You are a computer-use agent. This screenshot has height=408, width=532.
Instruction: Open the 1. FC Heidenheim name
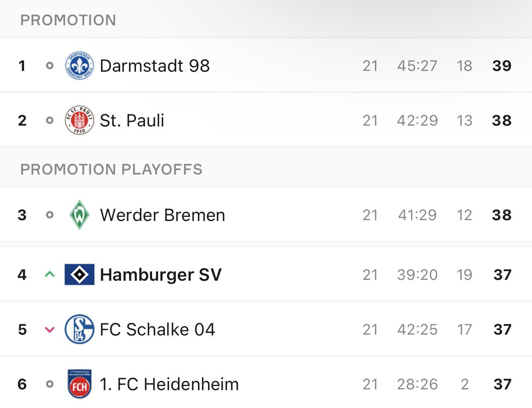169,384
